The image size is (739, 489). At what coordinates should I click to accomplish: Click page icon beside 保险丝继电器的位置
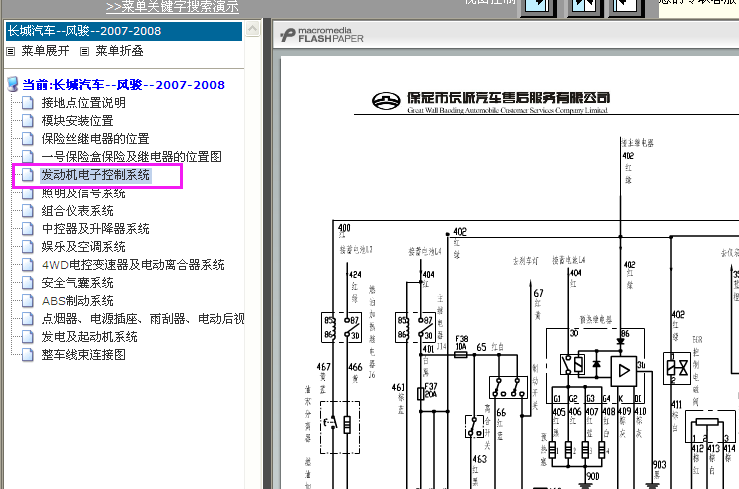point(28,139)
